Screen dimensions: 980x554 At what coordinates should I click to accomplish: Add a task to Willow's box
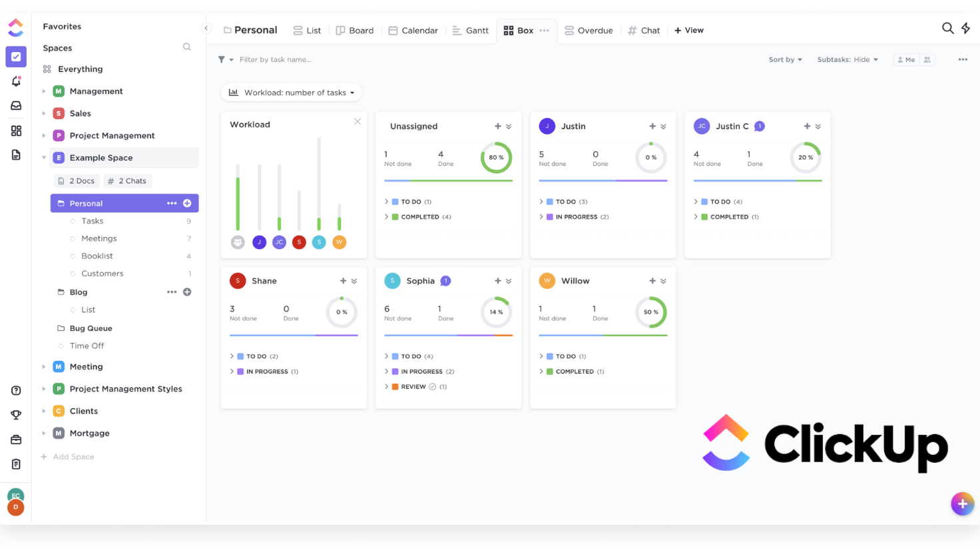[652, 281]
